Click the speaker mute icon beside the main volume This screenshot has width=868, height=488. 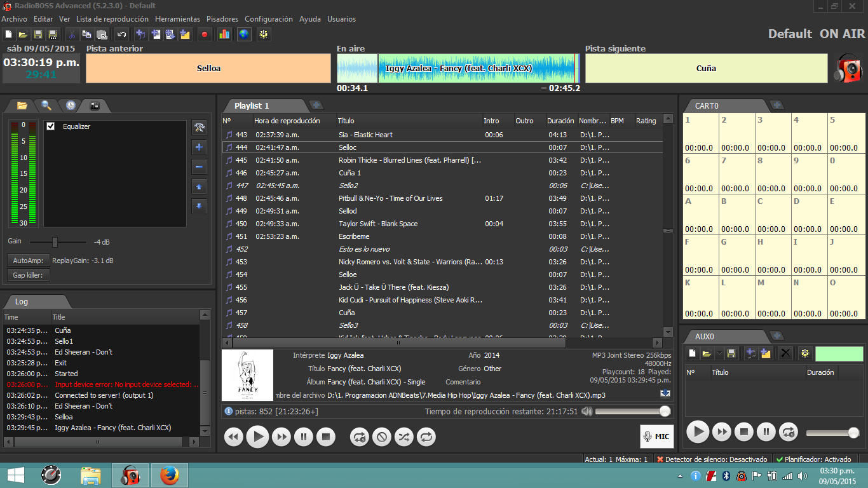[x=587, y=411]
